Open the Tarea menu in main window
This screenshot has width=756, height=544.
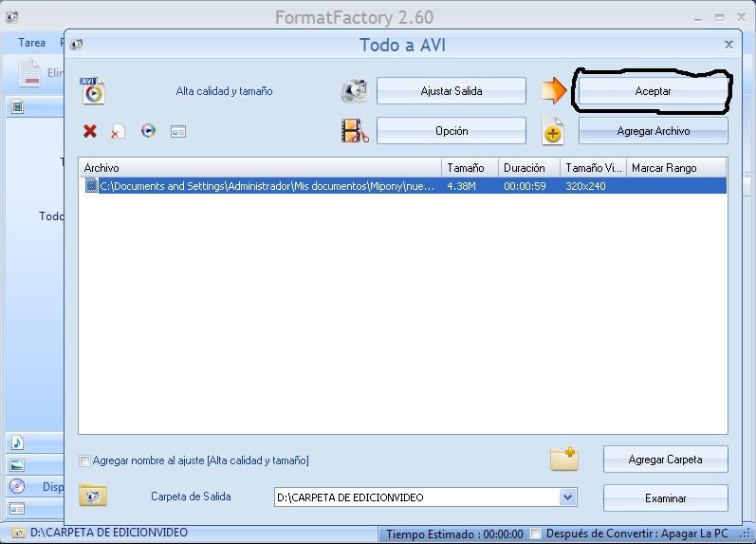click(32, 43)
